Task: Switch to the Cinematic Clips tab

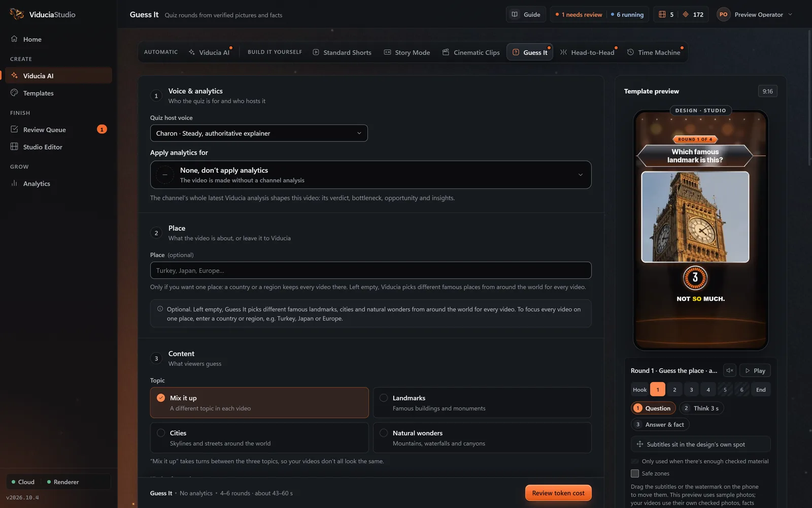Action: 471,52
